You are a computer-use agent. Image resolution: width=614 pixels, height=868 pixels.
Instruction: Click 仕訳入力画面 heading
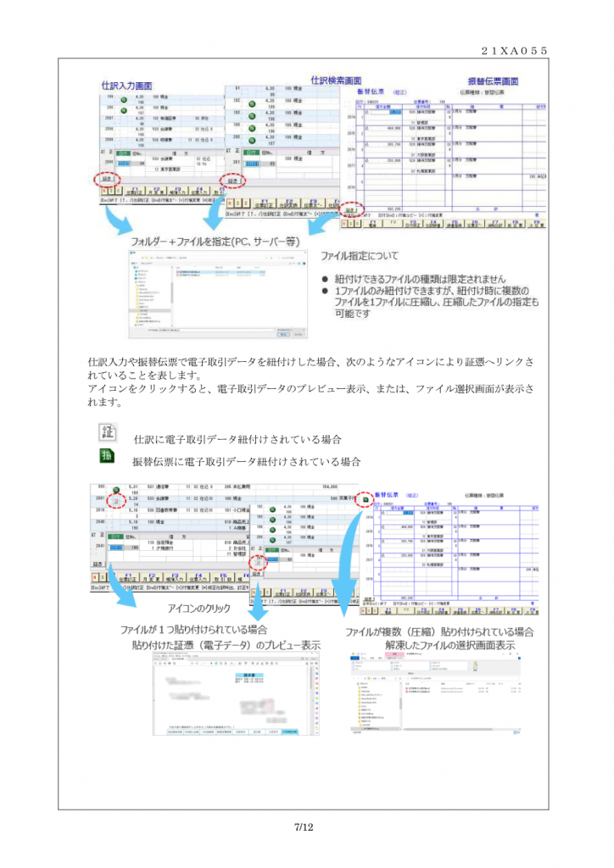pyautogui.click(x=126, y=86)
